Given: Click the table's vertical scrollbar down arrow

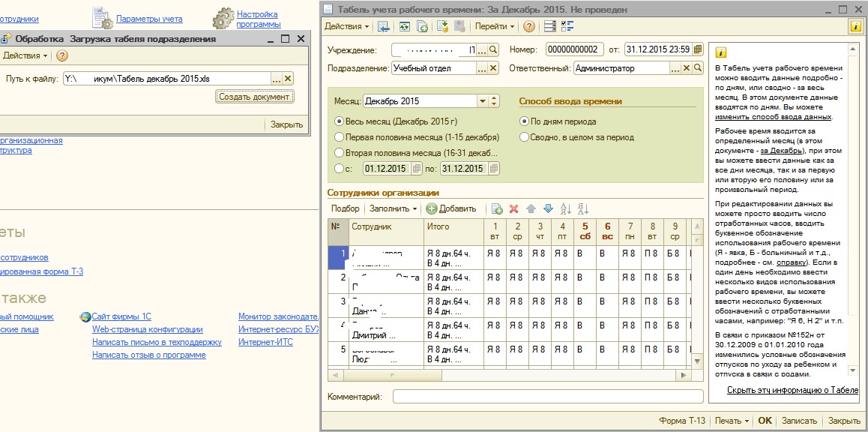Looking at the screenshot, I should pyautogui.click(x=698, y=361).
